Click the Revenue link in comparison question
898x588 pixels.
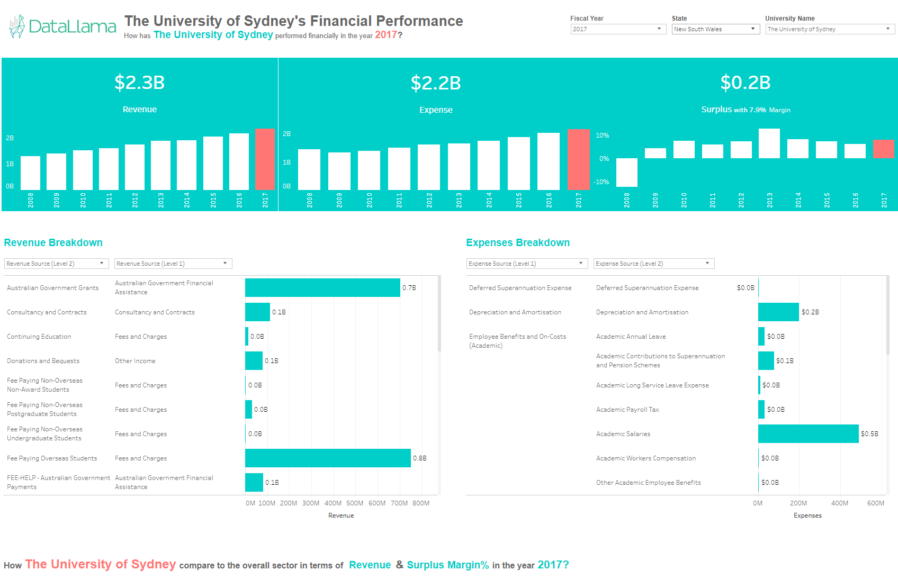pos(370,565)
